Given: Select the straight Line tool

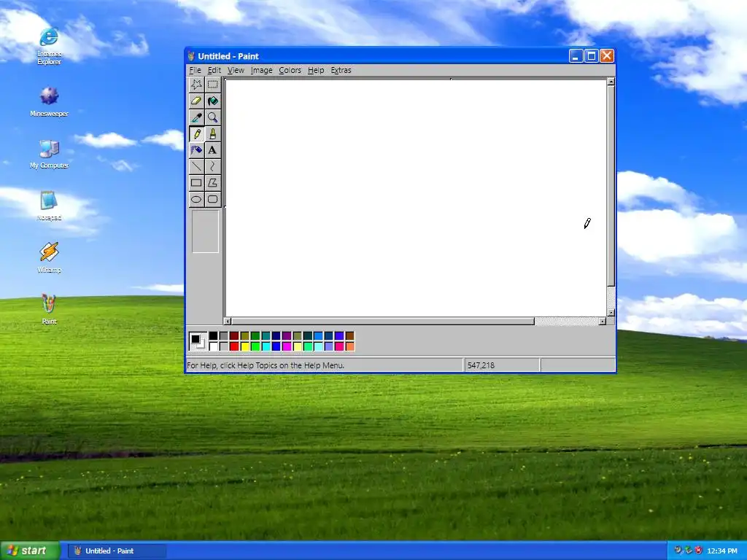Looking at the screenshot, I should tap(196, 166).
